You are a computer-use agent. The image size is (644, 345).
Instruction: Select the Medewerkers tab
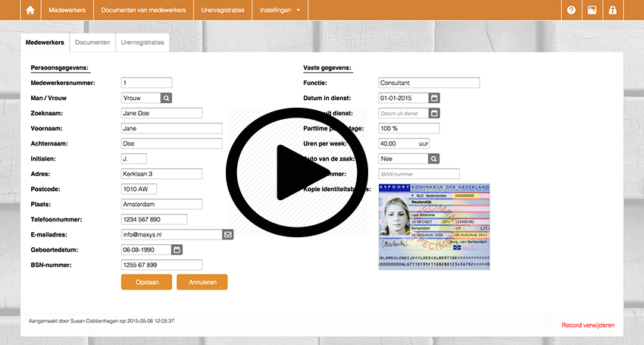pos(45,42)
